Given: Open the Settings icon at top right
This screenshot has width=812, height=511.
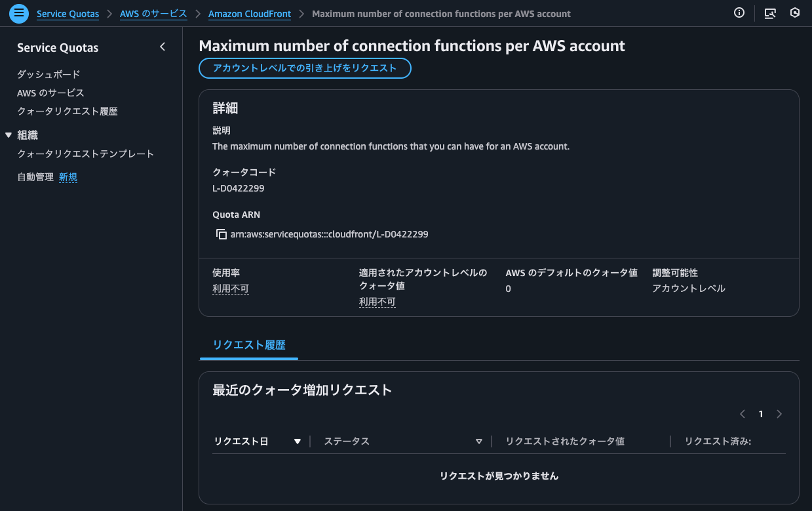Looking at the screenshot, I should (796, 12).
